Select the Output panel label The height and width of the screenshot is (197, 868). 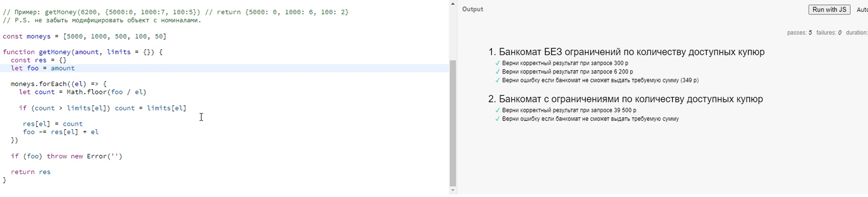472,9
